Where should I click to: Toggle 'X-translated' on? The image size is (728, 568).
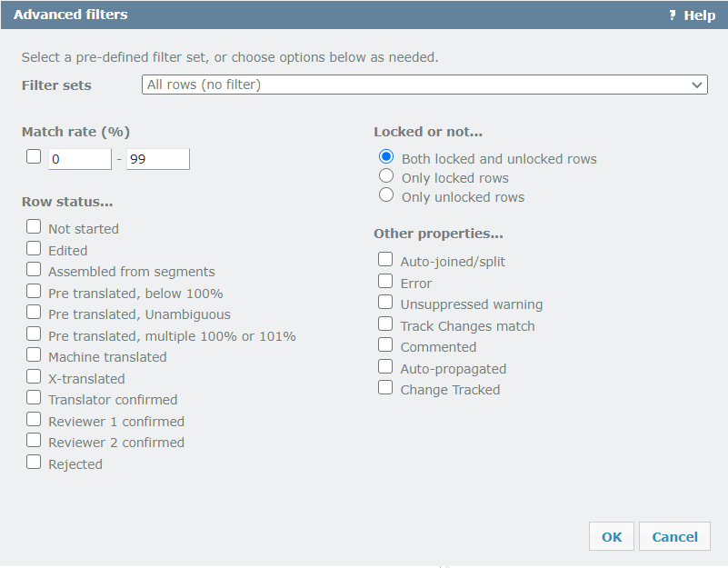(34, 376)
